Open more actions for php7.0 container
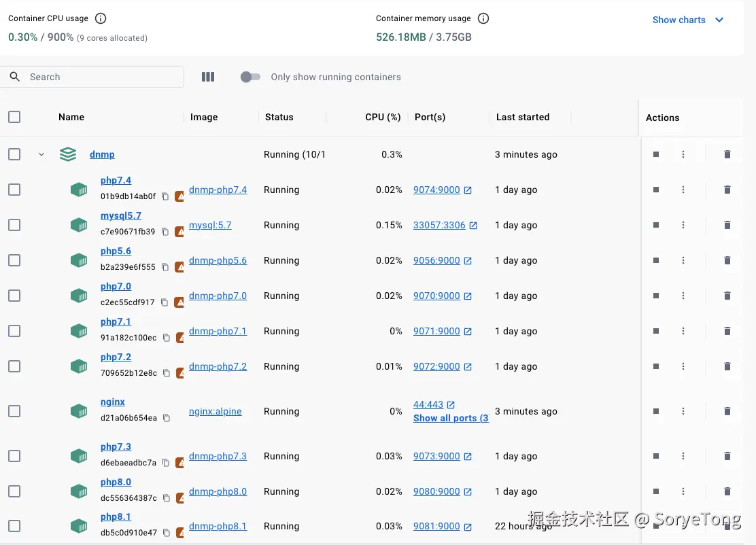The height and width of the screenshot is (545, 756). tap(683, 296)
